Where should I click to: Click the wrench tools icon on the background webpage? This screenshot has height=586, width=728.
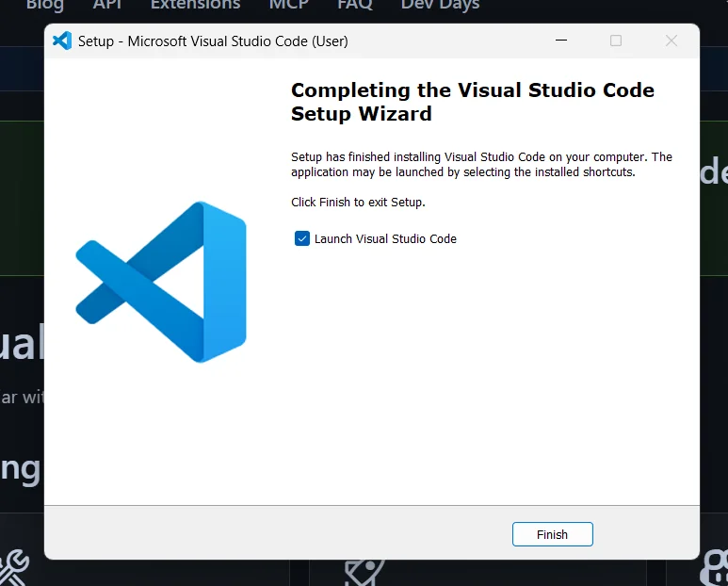click(x=13, y=568)
